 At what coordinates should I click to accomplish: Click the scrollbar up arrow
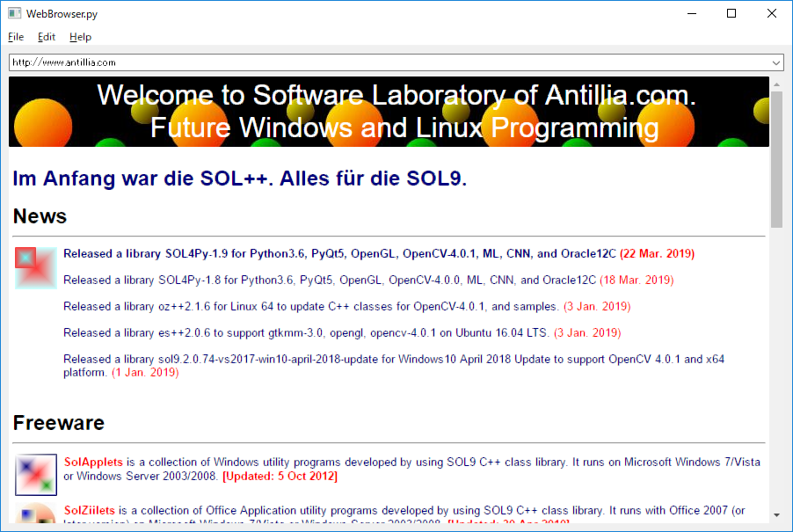coord(777,84)
